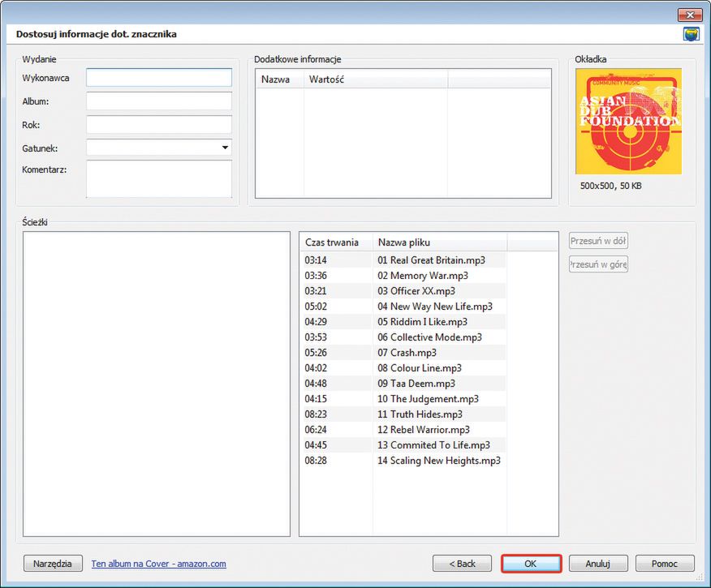Click the 03:14 duration cell
Viewport: 711px width, 588px height.
316,260
